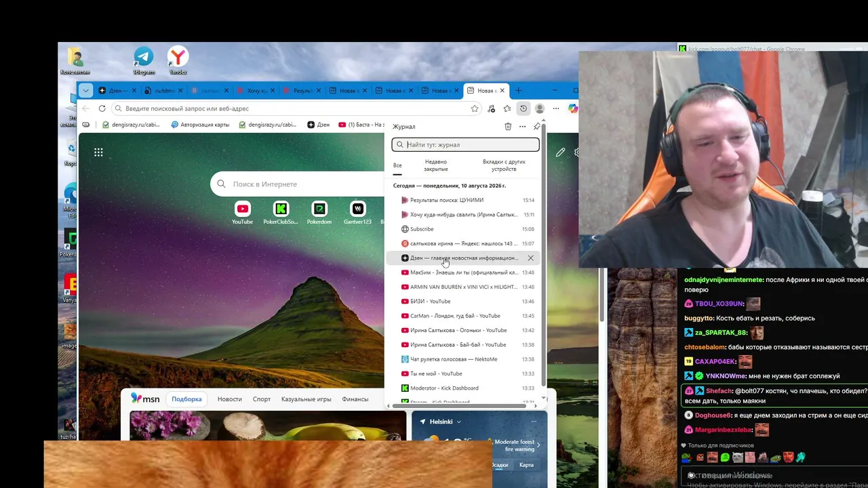Open the Карта weather tab
868x488 pixels.
tap(526, 465)
